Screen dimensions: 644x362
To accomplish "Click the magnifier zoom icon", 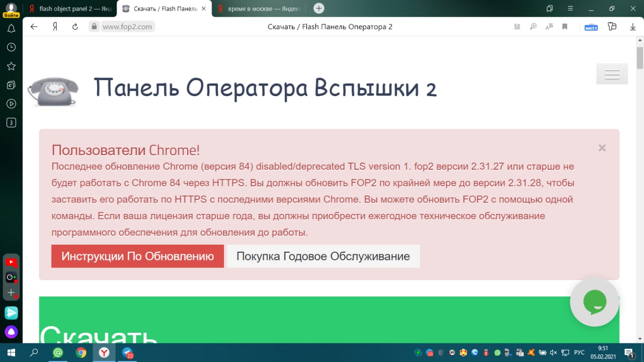I will 533,27.
